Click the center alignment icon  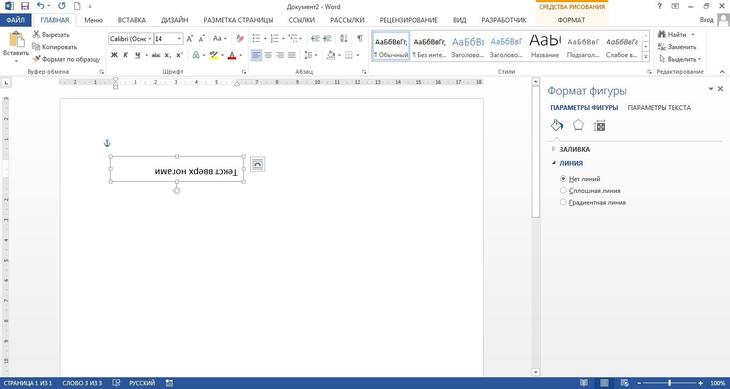click(268, 55)
